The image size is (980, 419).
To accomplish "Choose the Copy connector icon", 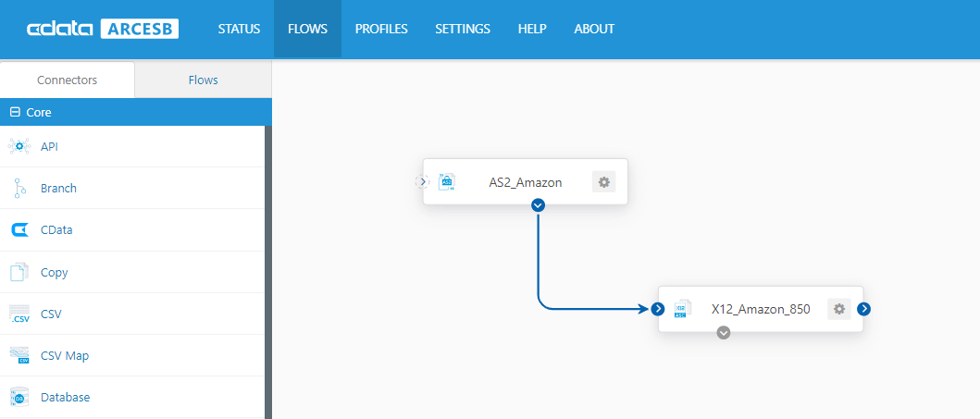I will click(x=19, y=273).
